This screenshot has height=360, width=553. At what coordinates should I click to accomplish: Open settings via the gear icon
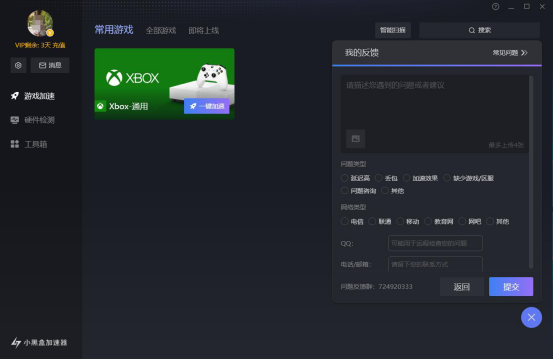pyautogui.click(x=18, y=65)
